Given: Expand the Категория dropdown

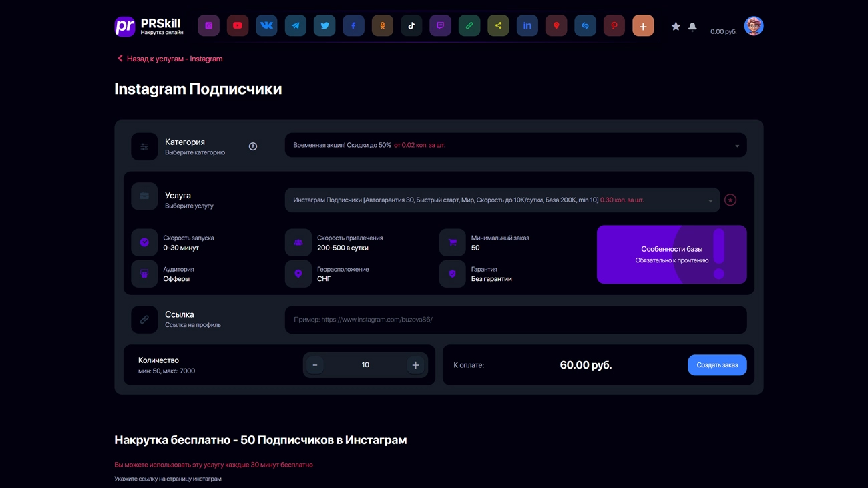Looking at the screenshot, I should point(515,146).
